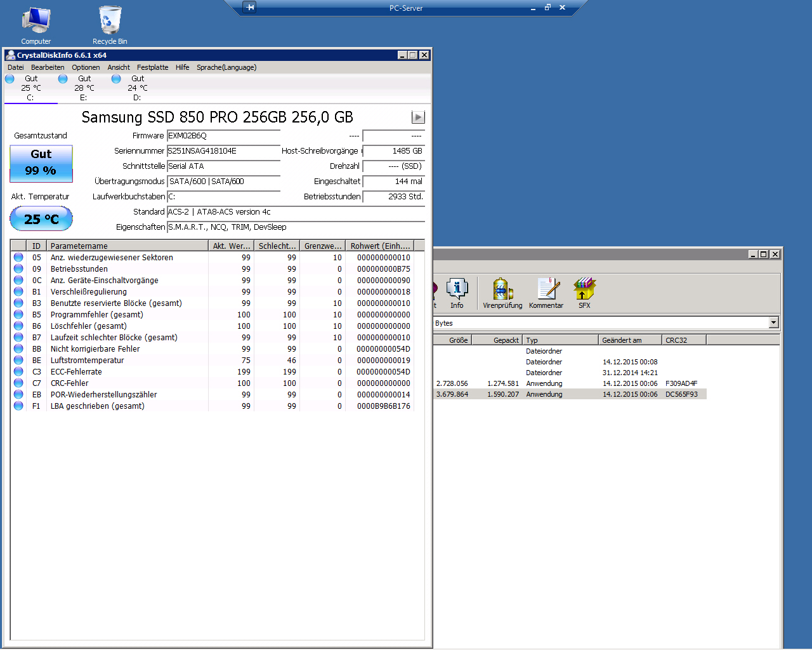812x650 pixels.
Task: Sort by Parametername column header
Action: click(x=128, y=246)
